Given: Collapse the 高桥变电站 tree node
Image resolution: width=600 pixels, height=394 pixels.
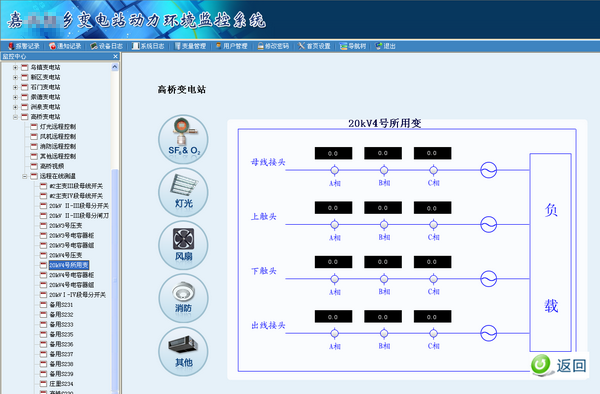Looking at the screenshot, I should (15, 117).
